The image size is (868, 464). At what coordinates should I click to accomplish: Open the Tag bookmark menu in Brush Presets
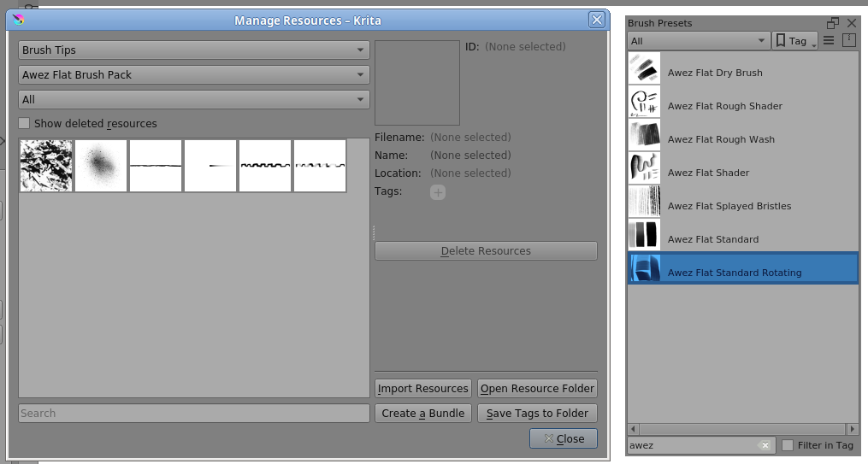click(794, 40)
